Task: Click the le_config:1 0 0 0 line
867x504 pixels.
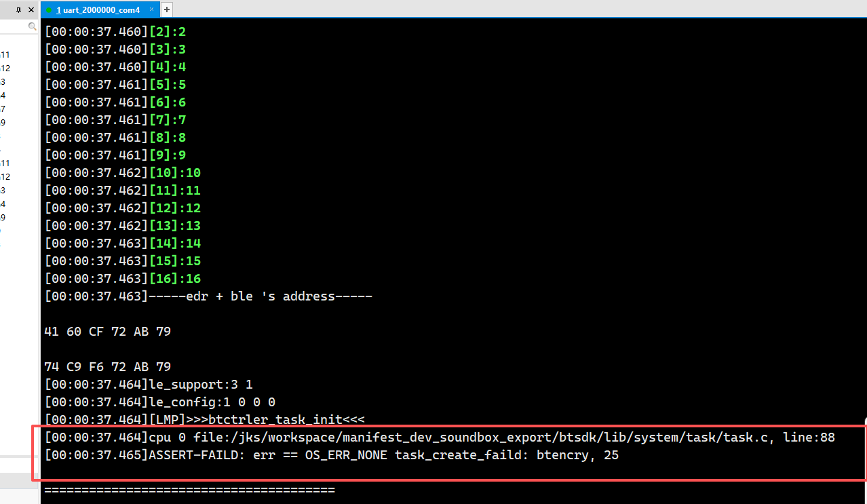Action: [160, 402]
